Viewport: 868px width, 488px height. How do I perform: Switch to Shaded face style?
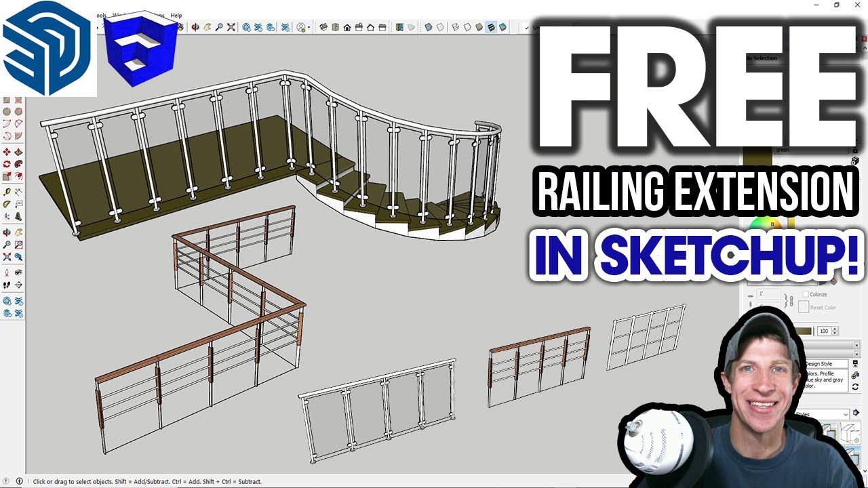[x=479, y=27]
